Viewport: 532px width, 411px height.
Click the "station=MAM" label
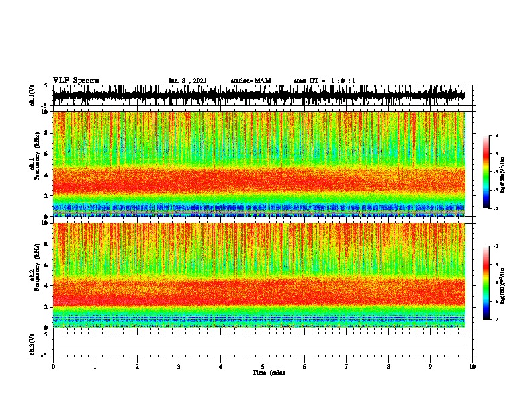pyautogui.click(x=251, y=81)
